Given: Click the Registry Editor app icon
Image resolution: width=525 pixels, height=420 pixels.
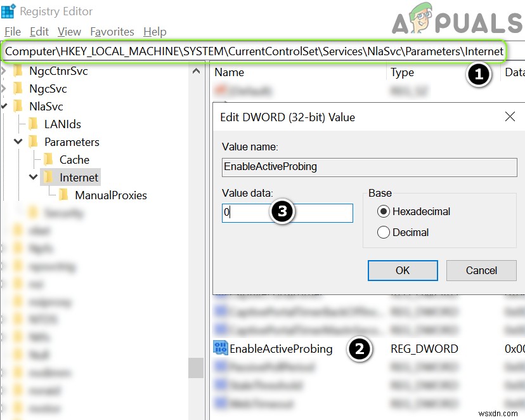Looking at the screenshot, I should [8, 11].
